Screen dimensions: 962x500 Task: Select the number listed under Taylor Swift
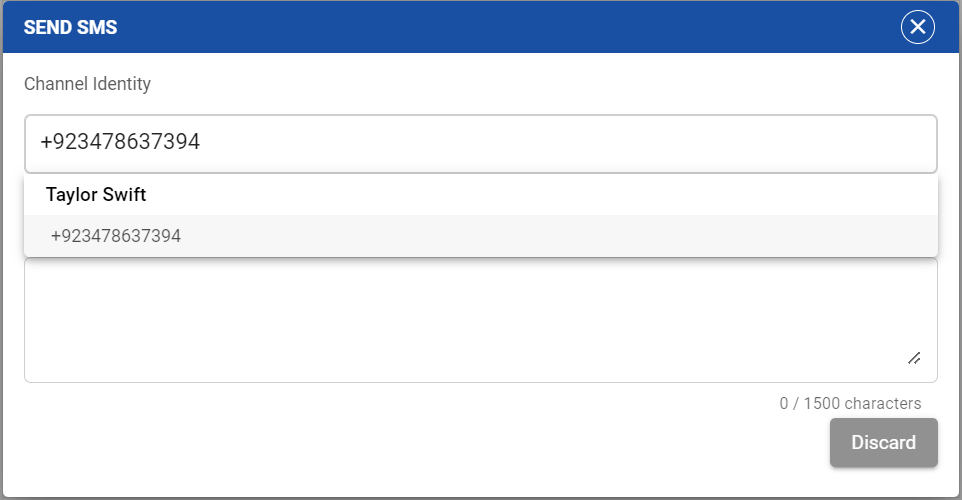[116, 236]
